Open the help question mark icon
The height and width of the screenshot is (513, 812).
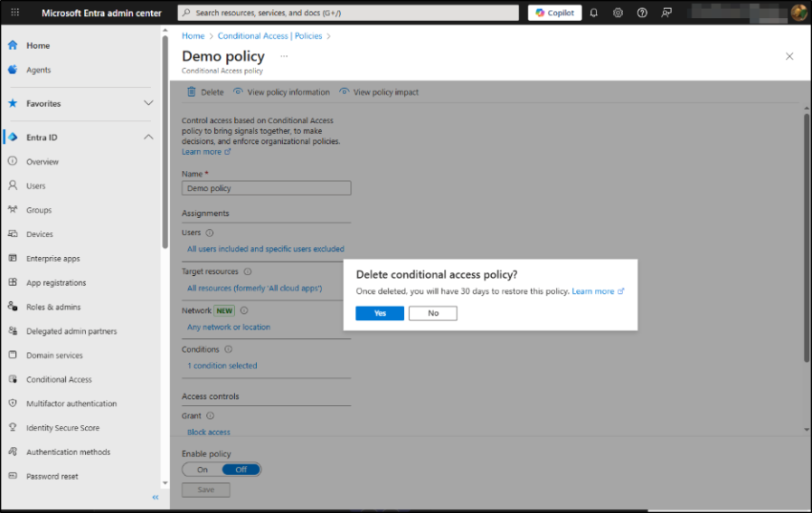click(x=642, y=13)
